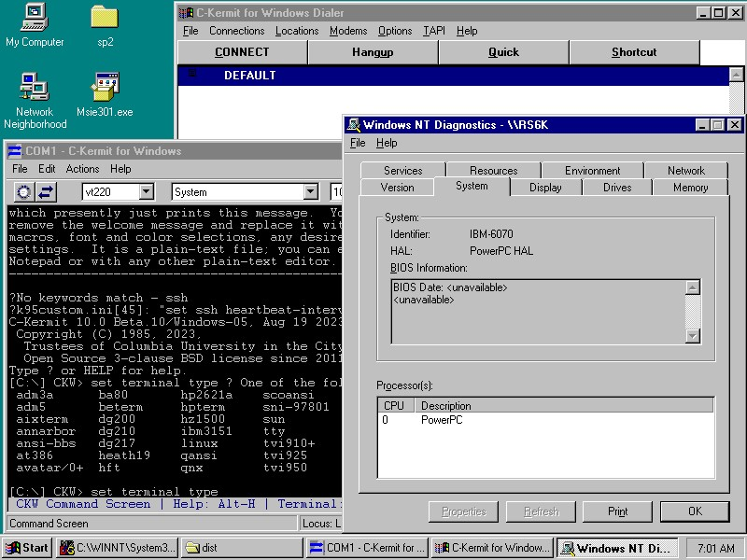The image size is (747, 560).
Task: Open the Help menu in Windows NT Diagnostics
Action: tap(387, 143)
